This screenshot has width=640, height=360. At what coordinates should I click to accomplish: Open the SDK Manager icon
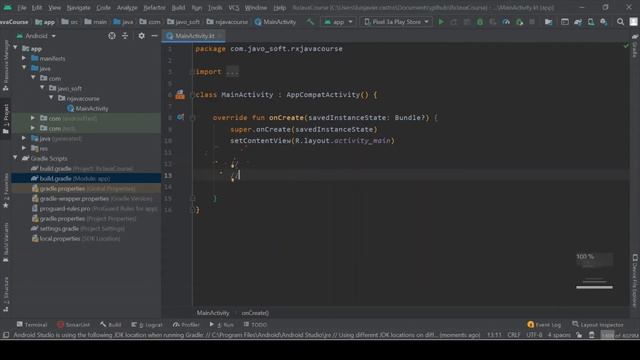click(x=604, y=22)
